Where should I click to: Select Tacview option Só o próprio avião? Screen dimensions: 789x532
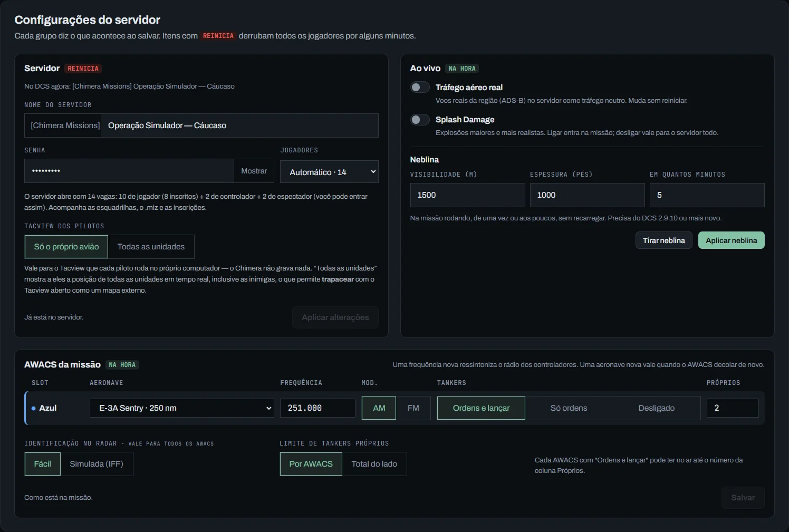point(66,247)
